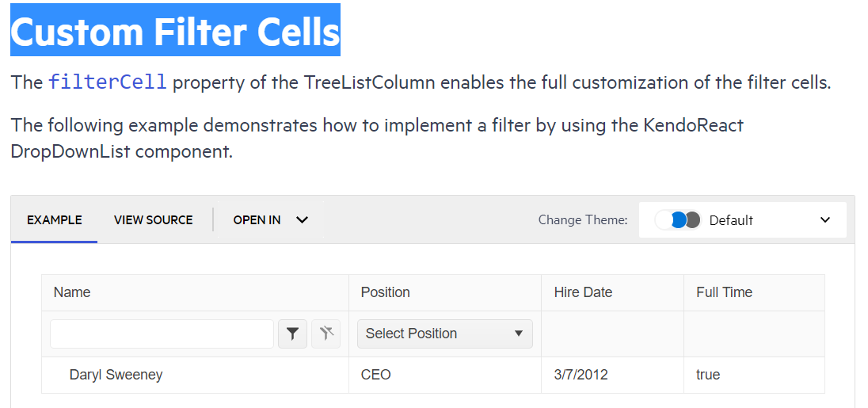Click the Name column header
This screenshot has width=868, height=408.
72,292
